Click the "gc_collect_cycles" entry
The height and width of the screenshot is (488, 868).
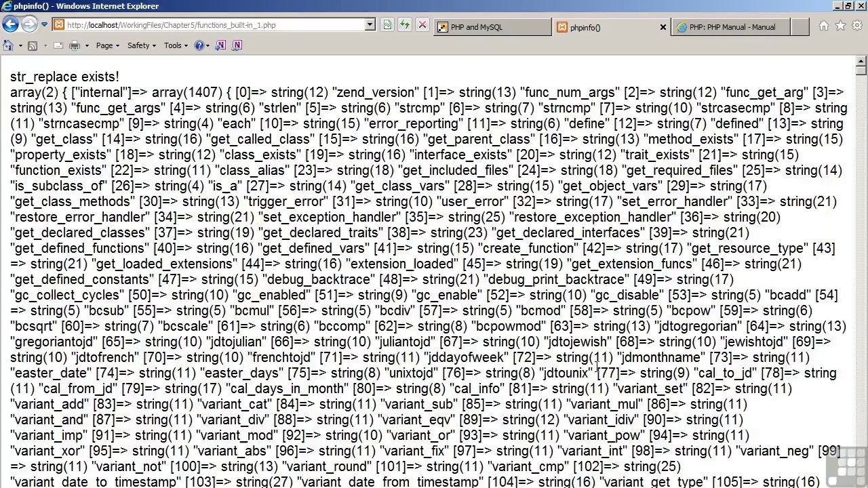point(67,295)
